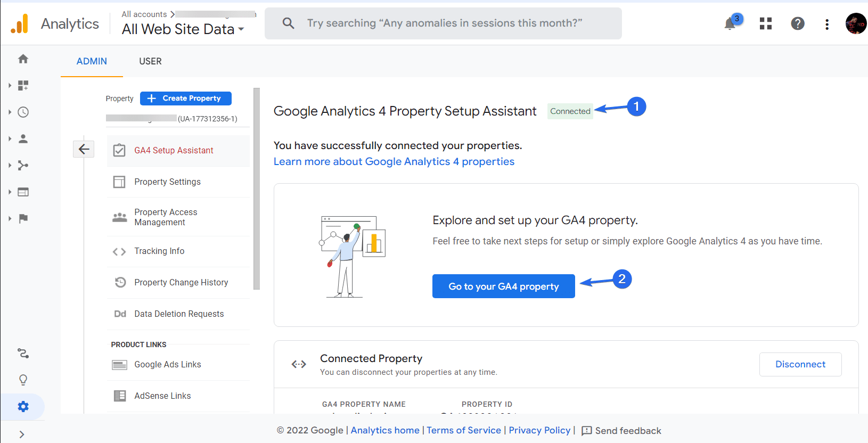Open the Privacy Policy link
The height and width of the screenshot is (443, 868).
[539, 430]
